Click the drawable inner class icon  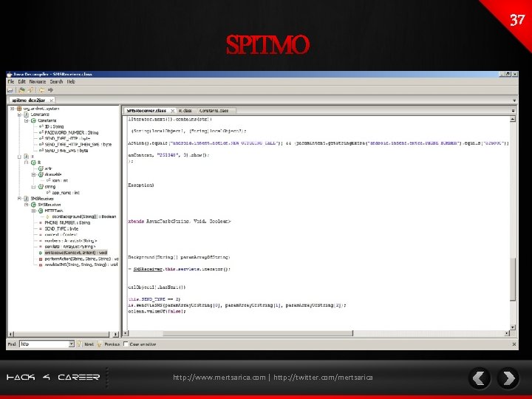tap(41, 174)
